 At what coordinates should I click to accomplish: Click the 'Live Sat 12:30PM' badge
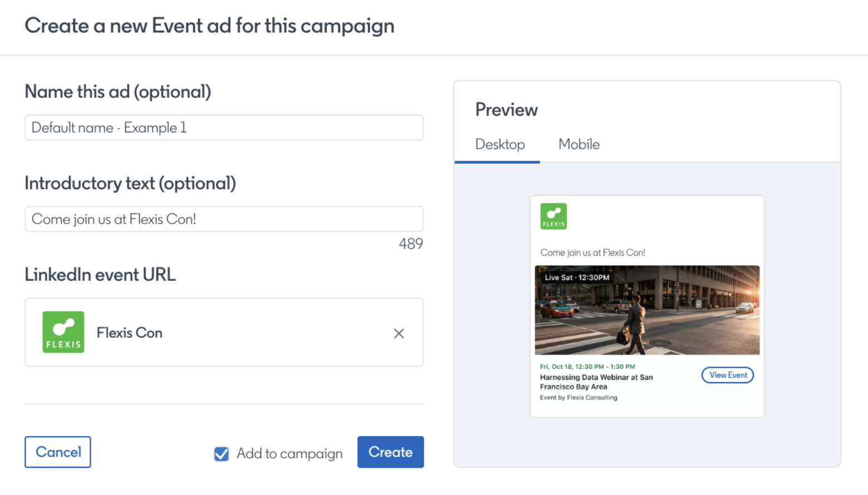coord(577,278)
